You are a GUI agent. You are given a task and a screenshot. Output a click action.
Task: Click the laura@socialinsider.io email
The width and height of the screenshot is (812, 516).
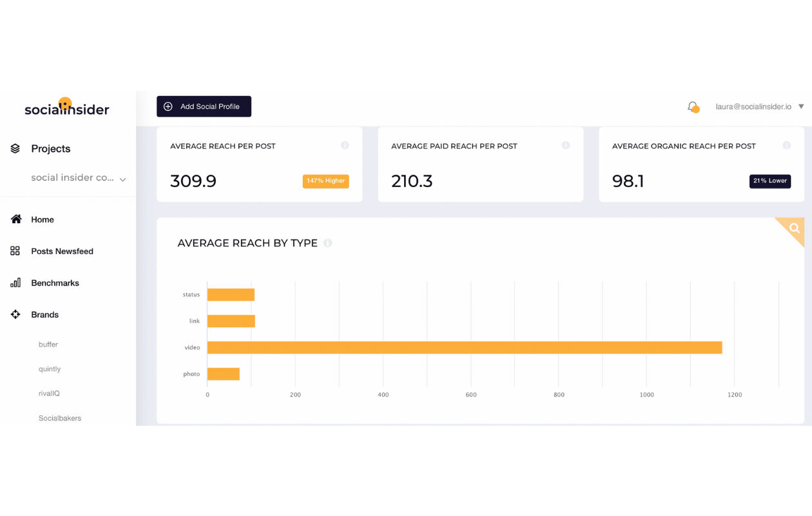753,106
